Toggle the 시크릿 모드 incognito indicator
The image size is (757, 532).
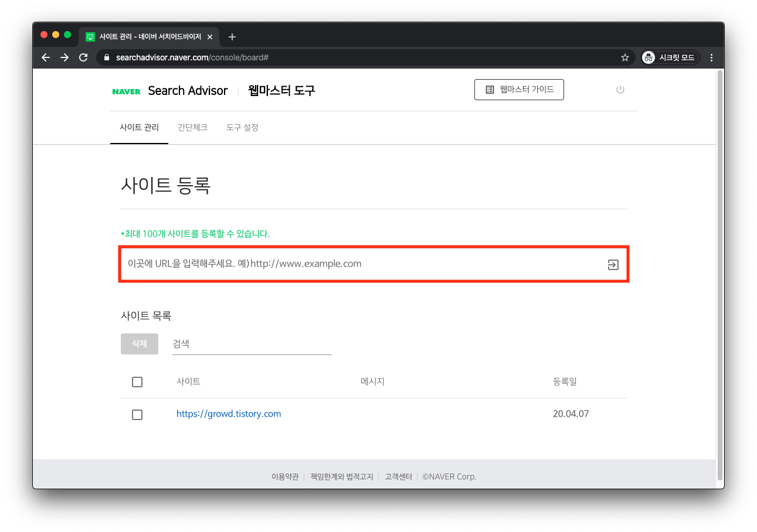(x=669, y=57)
